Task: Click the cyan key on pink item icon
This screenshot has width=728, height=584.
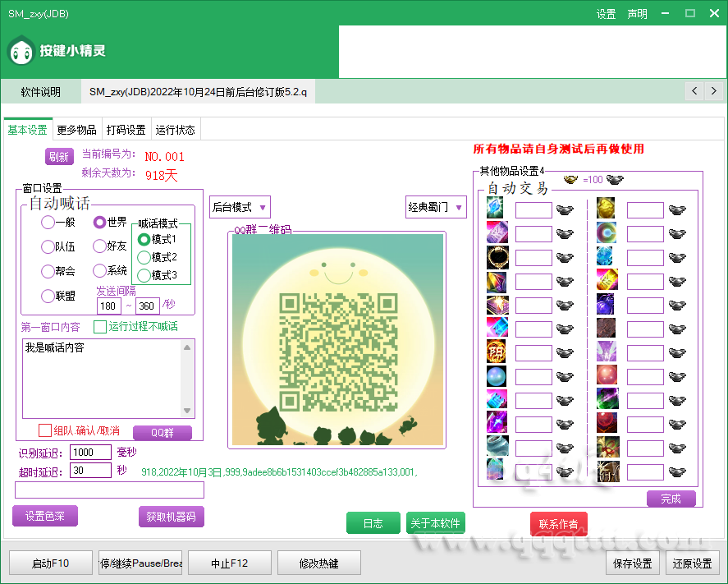Action: (x=497, y=399)
